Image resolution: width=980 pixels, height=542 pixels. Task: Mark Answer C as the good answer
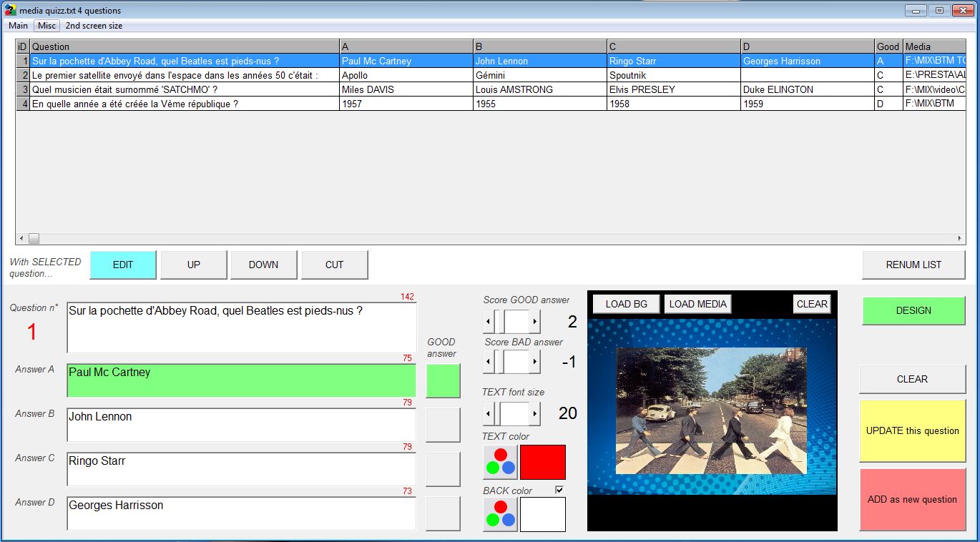coord(443,469)
